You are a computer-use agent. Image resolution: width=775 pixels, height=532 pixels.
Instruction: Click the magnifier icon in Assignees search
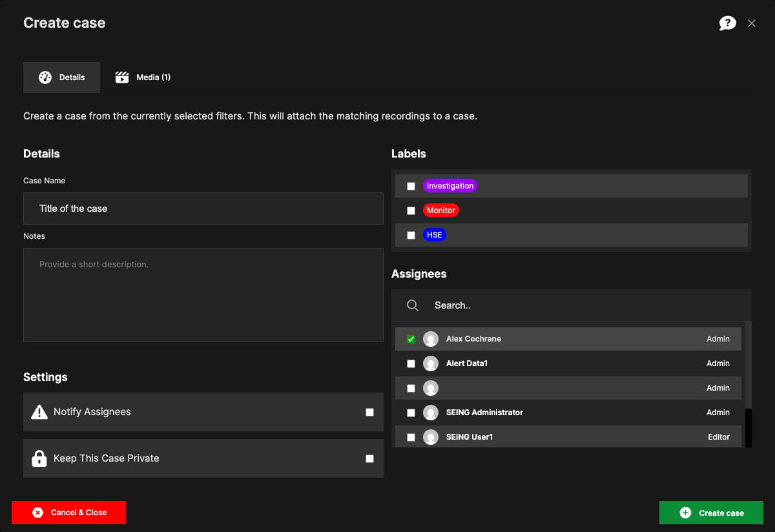[x=413, y=305]
